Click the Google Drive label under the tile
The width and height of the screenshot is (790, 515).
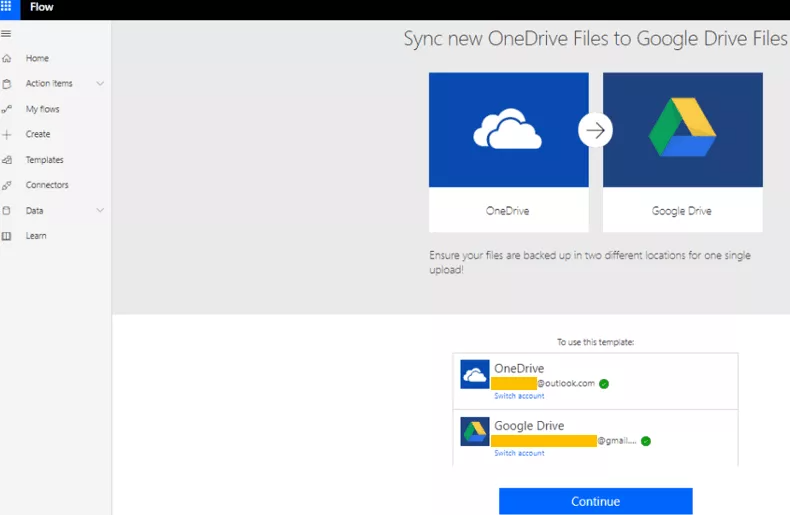(x=682, y=211)
